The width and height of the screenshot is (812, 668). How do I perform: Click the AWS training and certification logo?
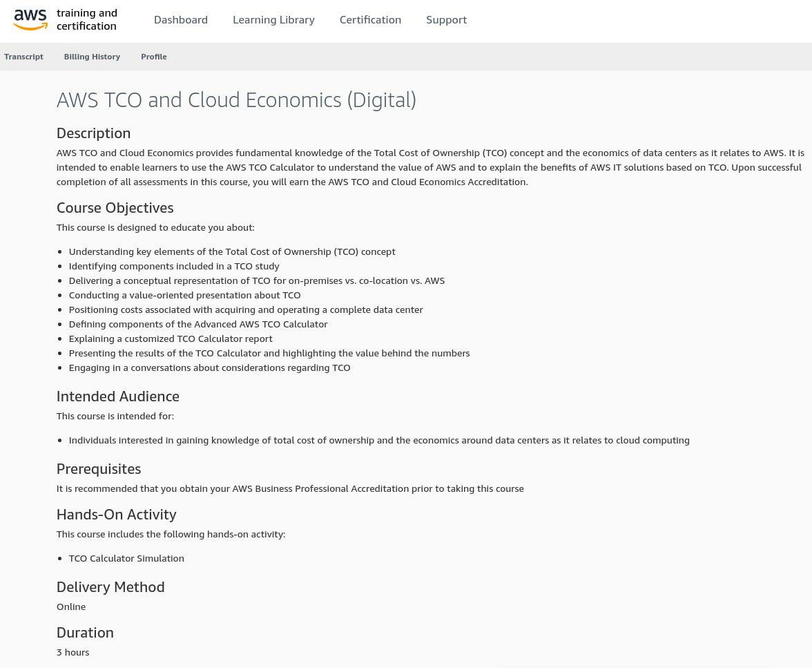click(65, 20)
